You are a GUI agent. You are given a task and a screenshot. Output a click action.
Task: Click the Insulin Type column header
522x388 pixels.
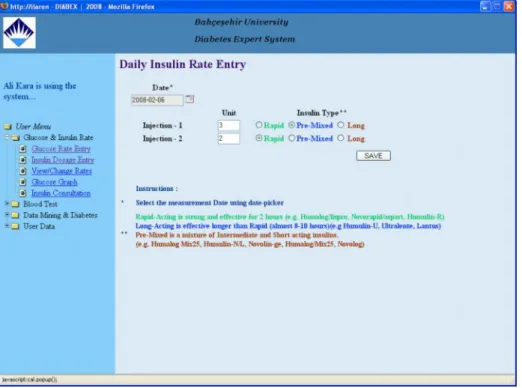tap(322, 113)
